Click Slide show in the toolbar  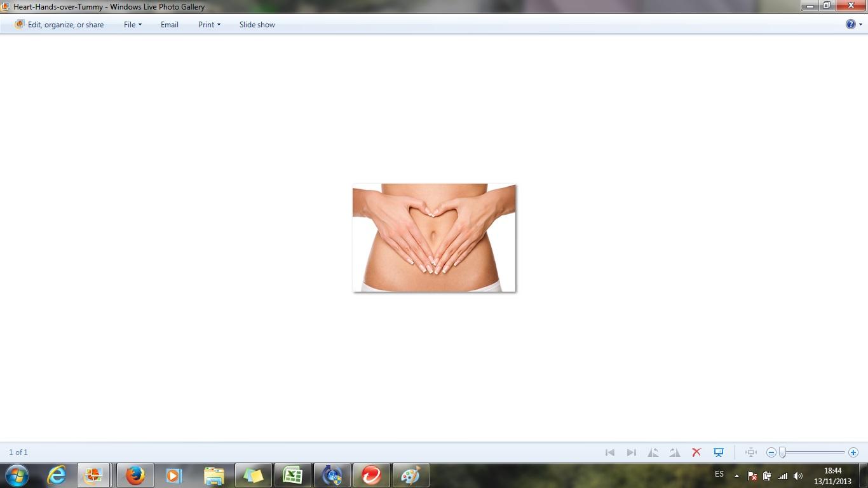click(x=257, y=25)
